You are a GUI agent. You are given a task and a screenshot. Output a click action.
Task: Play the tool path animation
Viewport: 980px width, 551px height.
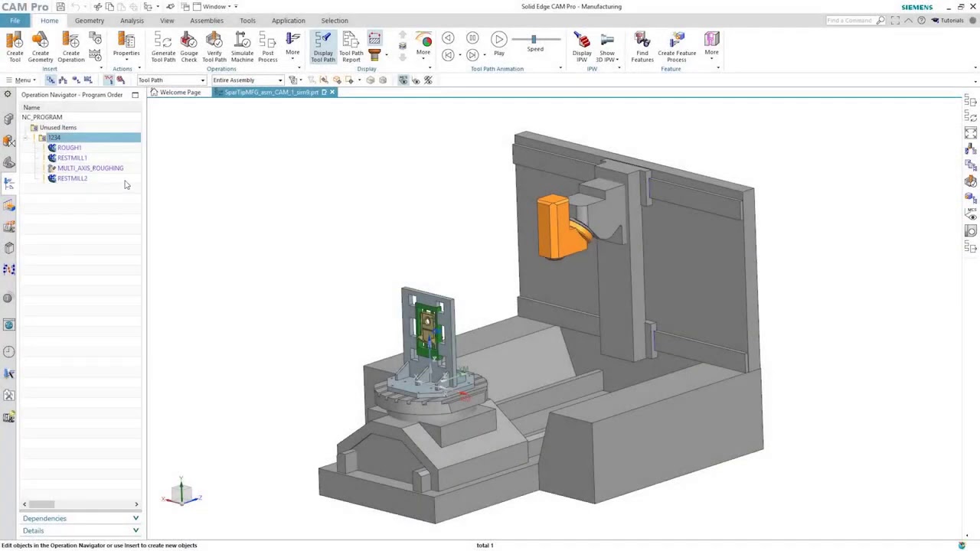(x=499, y=40)
